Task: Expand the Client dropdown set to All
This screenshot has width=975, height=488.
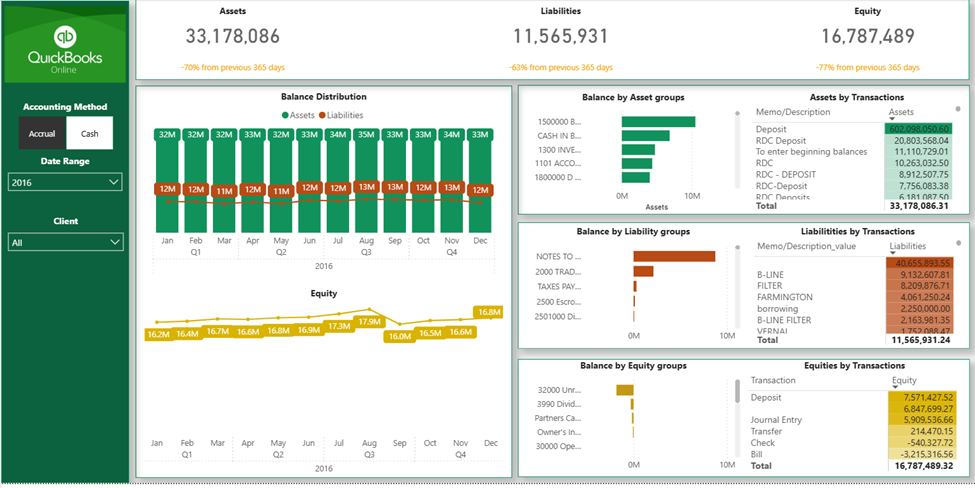Action: pos(65,242)
